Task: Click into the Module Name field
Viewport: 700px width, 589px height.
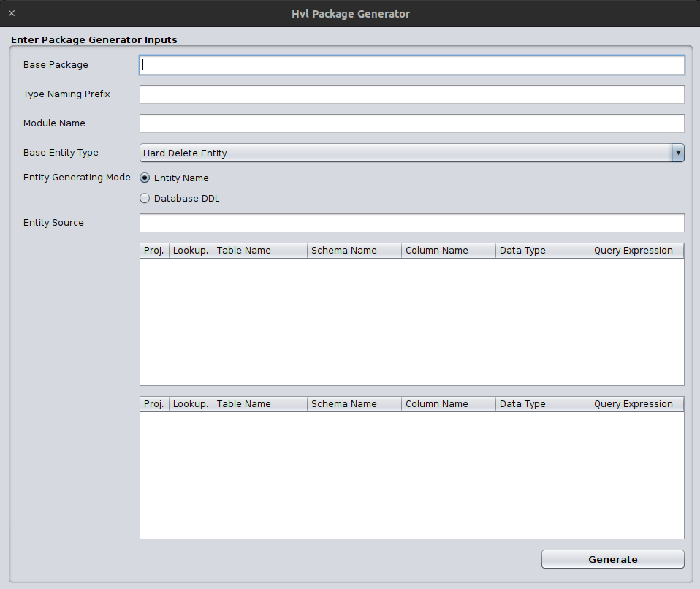Action: pyautogui.click(x=411, y=123)
